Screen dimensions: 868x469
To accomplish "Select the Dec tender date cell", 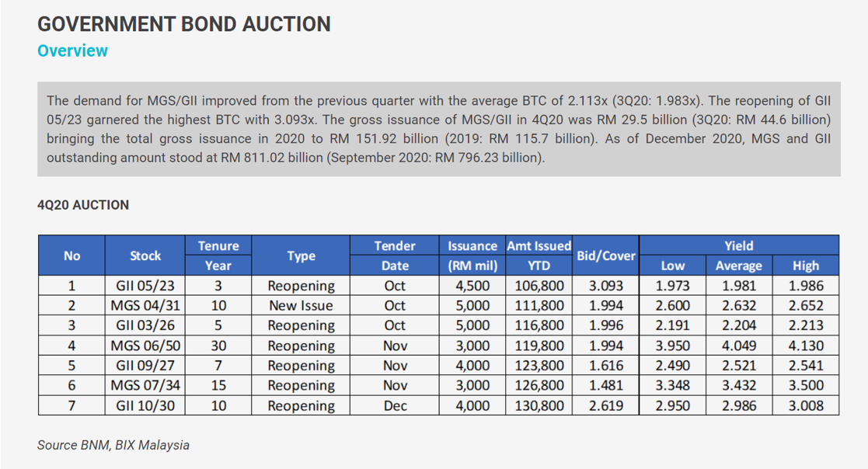I will tap(395, 405).
